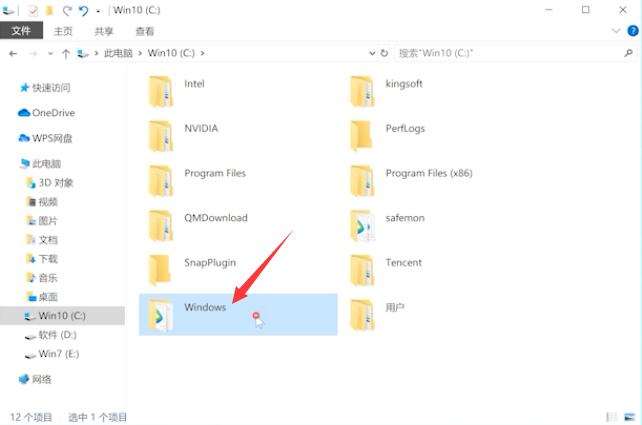The width and height of the screenshot is (642, 425).
Task: Select the safemon folder icon
Action: pos(362,225)
